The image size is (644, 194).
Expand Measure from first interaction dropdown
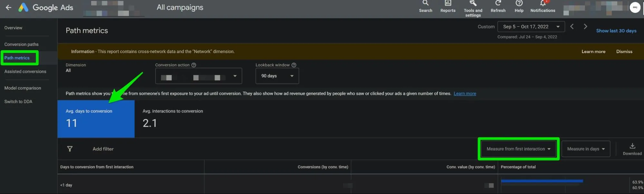coord(518,149)
